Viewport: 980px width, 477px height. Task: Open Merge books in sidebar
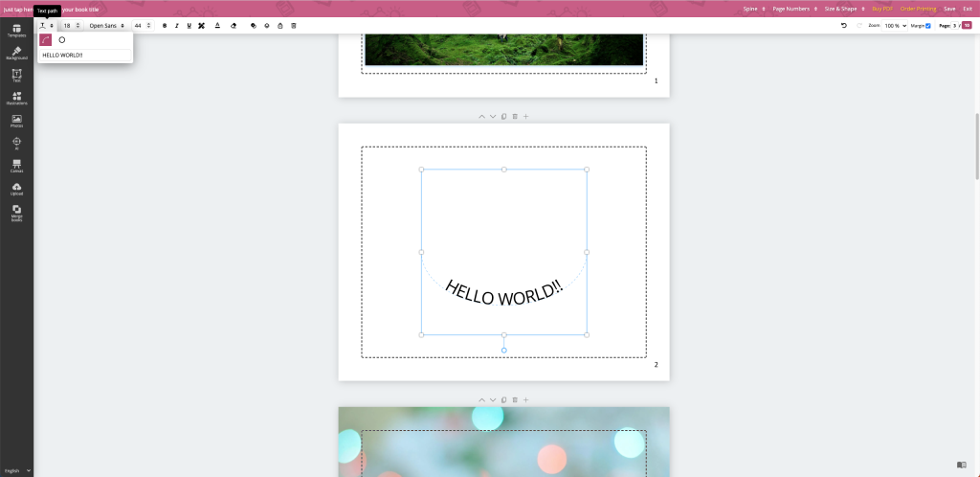pos(17,214)
